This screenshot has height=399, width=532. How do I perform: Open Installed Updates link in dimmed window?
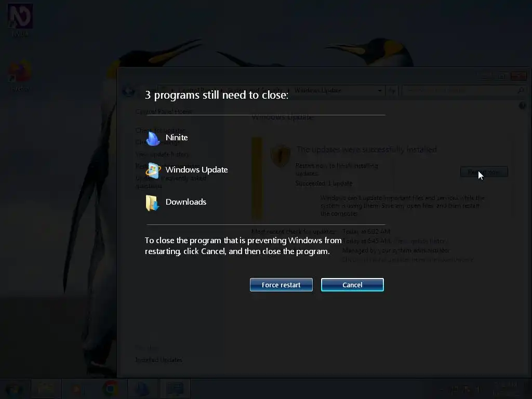(158, 360)
